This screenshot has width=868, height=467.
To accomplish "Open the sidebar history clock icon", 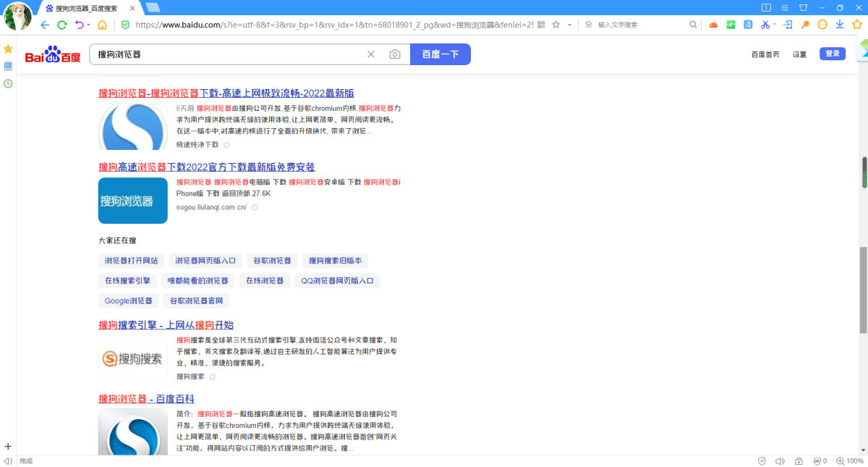I will click(8, 83).
